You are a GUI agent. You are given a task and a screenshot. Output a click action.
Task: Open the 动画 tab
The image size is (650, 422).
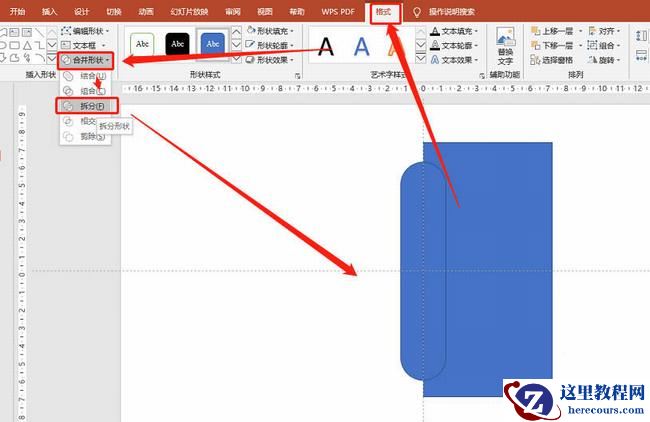pos(146,12)
